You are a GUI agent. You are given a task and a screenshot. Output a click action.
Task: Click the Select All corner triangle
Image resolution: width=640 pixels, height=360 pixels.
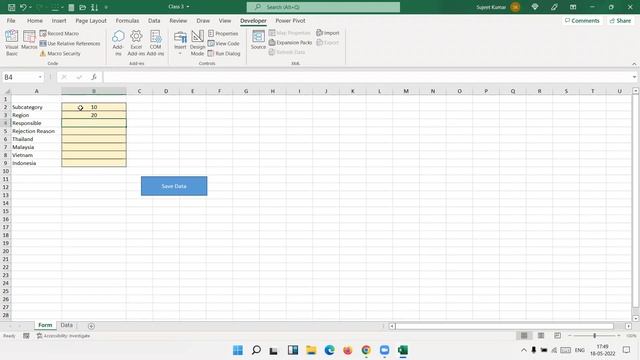(x=6, y=91)
